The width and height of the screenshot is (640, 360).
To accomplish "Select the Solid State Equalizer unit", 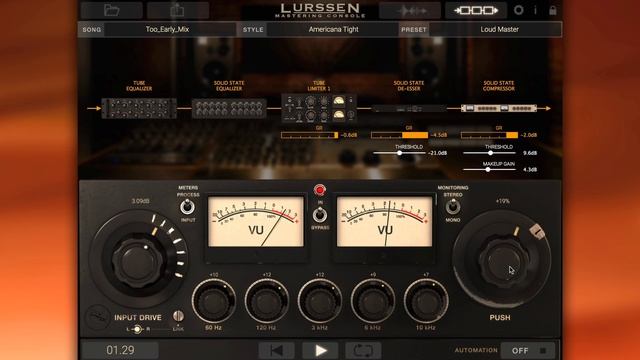I will pyautogui.click(x=229, y=109).
